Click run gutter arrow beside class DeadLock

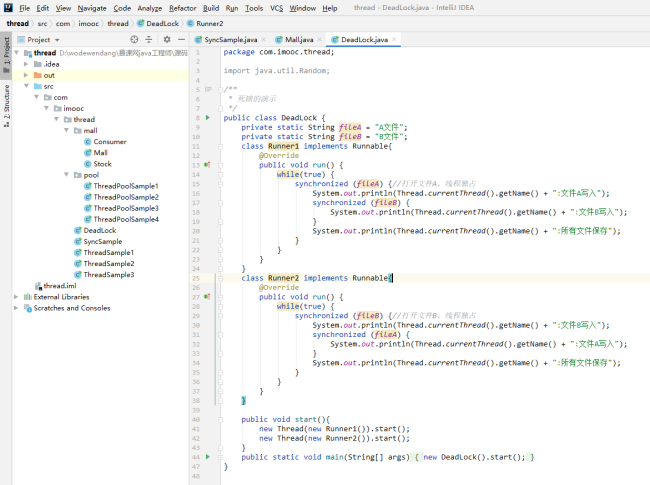(x=207, y=118)
